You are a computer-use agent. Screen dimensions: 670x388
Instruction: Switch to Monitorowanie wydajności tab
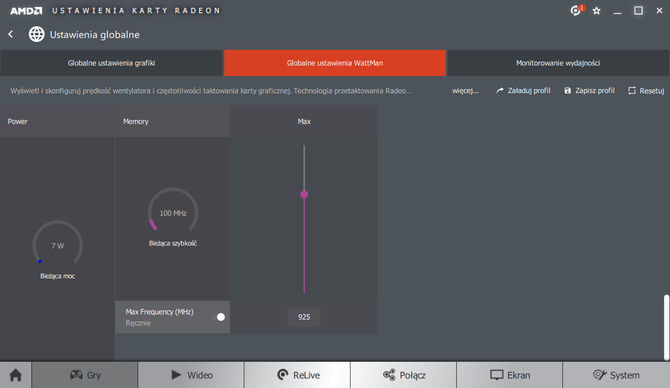click(558, 63)
